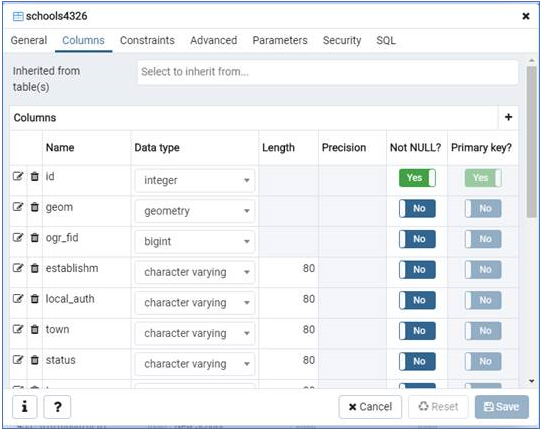Switch to the General tab
This screenshot has height=431, width=542.
29,40
